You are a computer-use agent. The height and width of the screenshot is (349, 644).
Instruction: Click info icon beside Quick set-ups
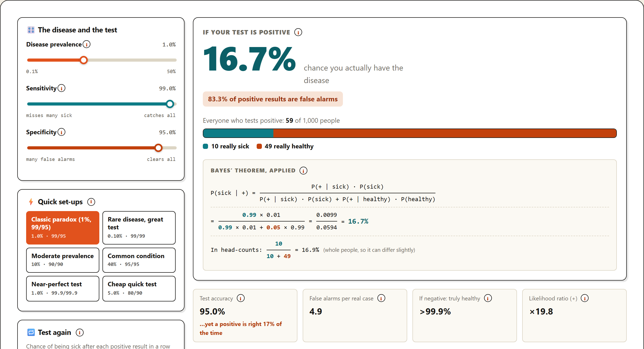91,202
